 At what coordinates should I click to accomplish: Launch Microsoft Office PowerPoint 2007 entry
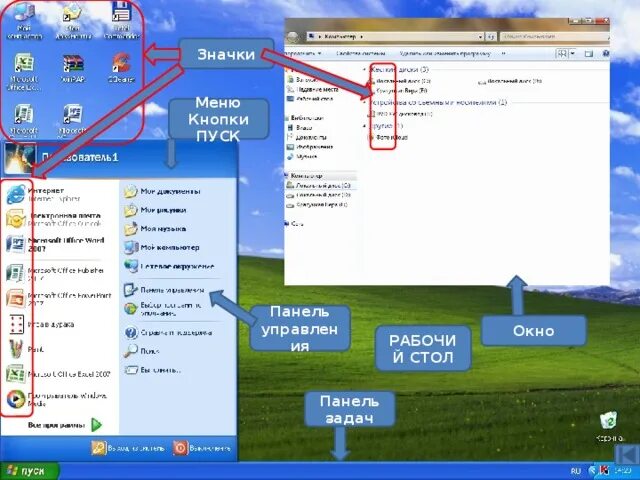point(58,299)
